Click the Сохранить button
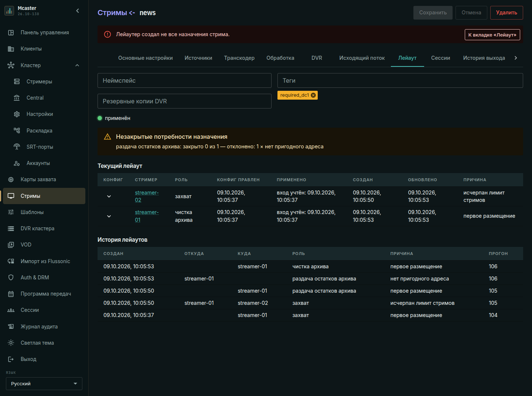Image resolution: width=532 pixels, height=396 pixels. pos(433,13)
